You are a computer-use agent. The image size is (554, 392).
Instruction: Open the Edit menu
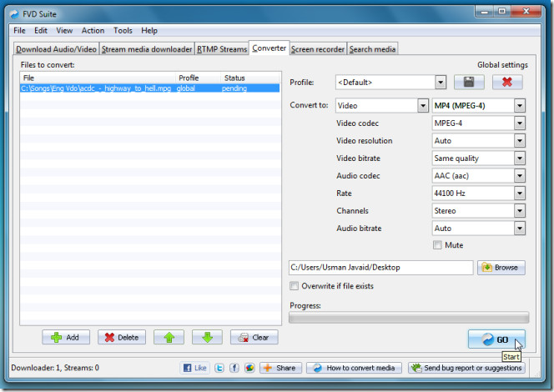tap(41, 31)
